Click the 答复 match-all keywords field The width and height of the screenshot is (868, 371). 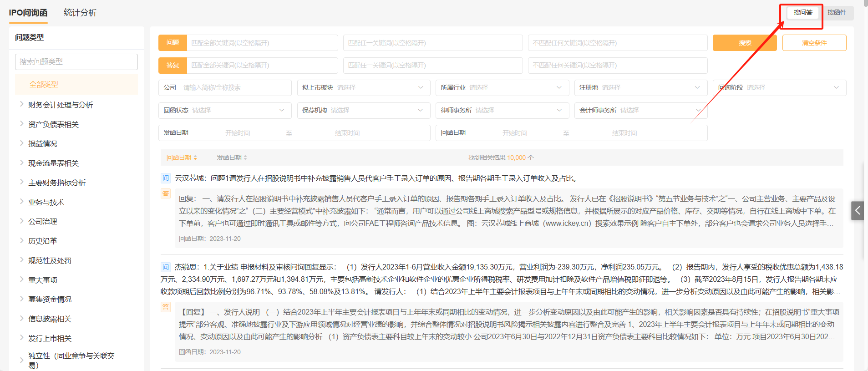click(262, 65)
